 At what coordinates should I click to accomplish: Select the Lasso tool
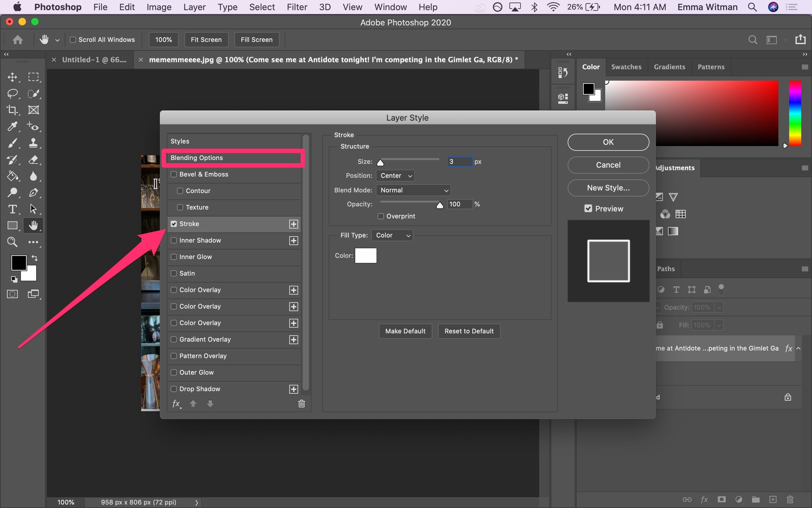[12, 94]
